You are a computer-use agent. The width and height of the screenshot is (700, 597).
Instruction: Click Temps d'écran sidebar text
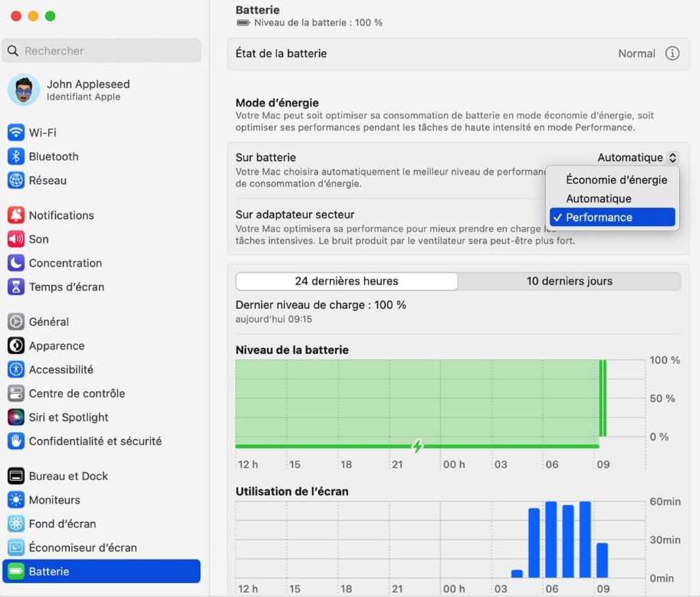pos(67,287)
